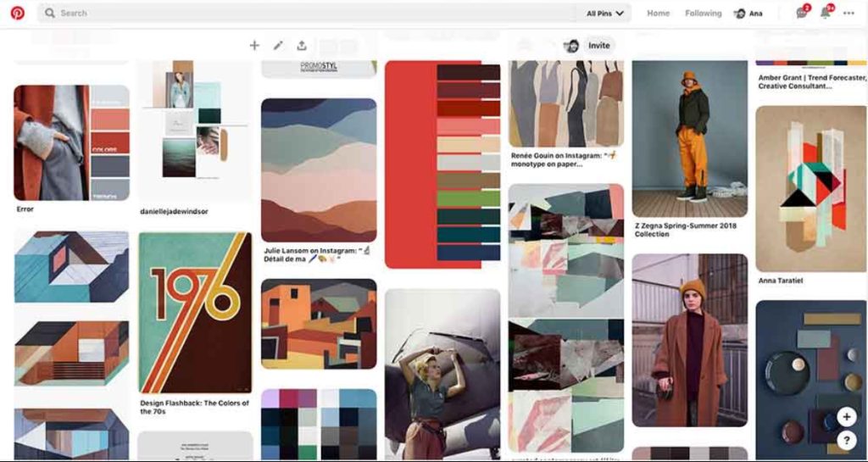The height and width of the screenshot is (462, 868).
Task: Open the Z Zegna Spring-Summer 2018 pin
Action: pyautogui.click(x=690, y=138)
